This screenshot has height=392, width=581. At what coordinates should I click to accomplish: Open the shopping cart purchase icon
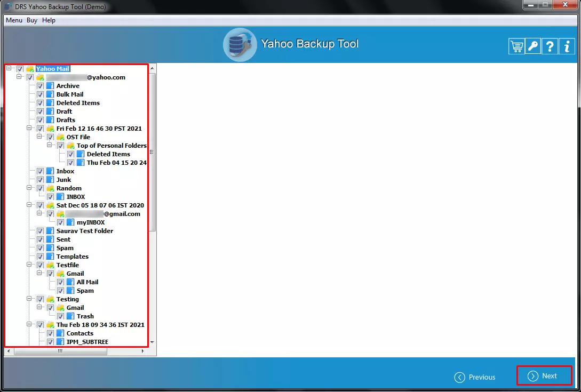click(x=516, y=46)
